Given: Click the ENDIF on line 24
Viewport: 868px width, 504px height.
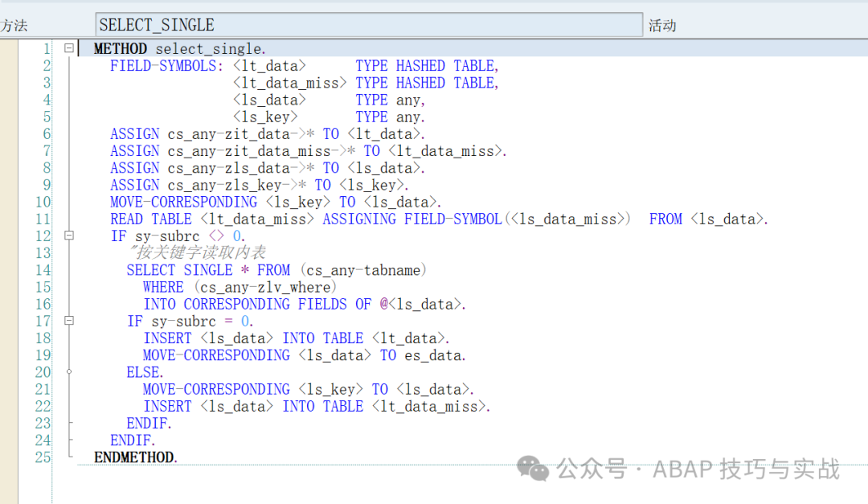Looking at the screenshot, I should 131,440.
